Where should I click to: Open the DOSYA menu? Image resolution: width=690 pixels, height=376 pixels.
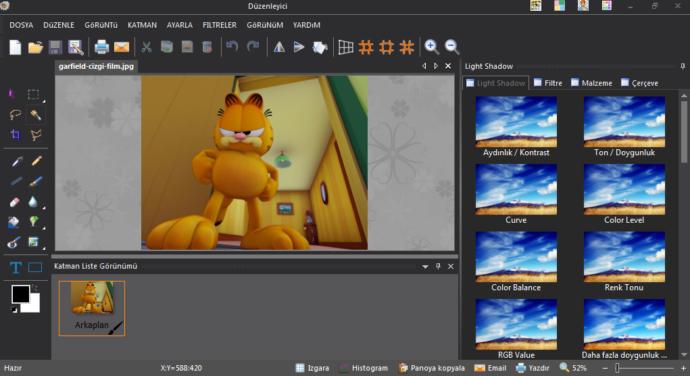click(x=21, y=25)
